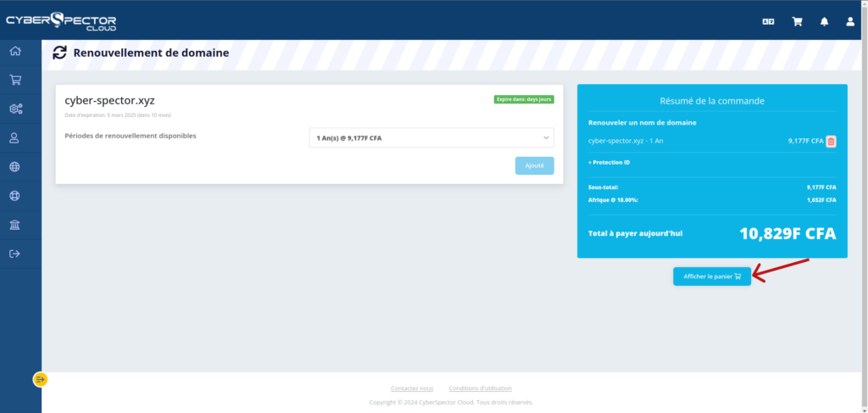This screenshot has width=868, height=413.
Task: Open the Conditions d'utilisation link
Action: [x=480, y=388]
